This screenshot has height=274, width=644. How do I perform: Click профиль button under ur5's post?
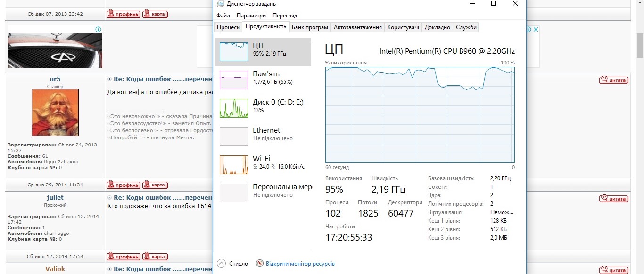[124, 185]
